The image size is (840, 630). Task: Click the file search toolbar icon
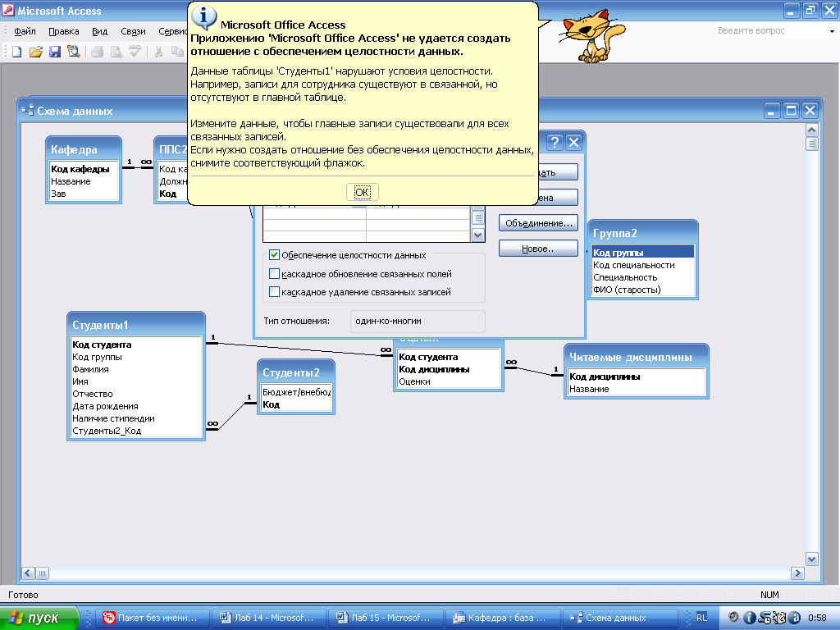click(x=73, y=52)
